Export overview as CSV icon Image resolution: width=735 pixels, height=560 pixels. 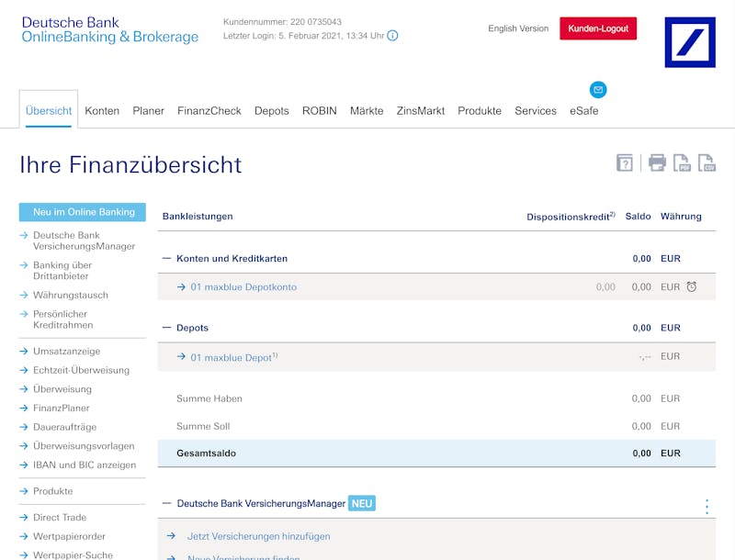tap(707, 162)
